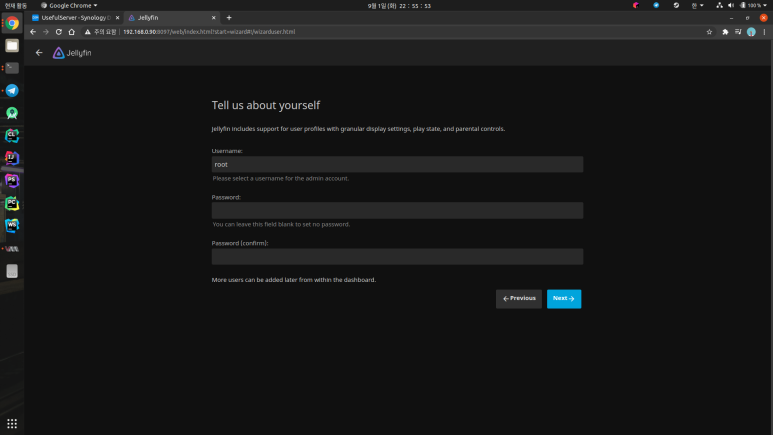
Task: Switch to the UsefulServer Synology tab
Action: [x=75, y=18]
